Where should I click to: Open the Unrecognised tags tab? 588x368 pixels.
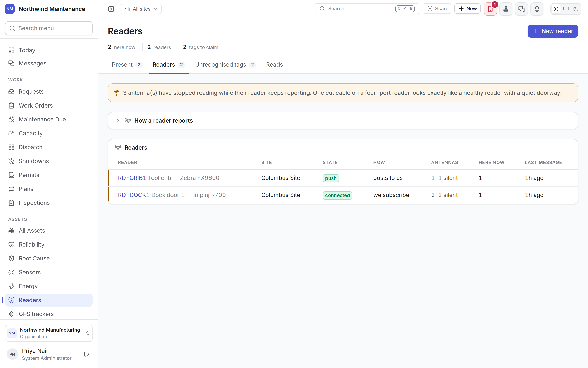[225, 64]
